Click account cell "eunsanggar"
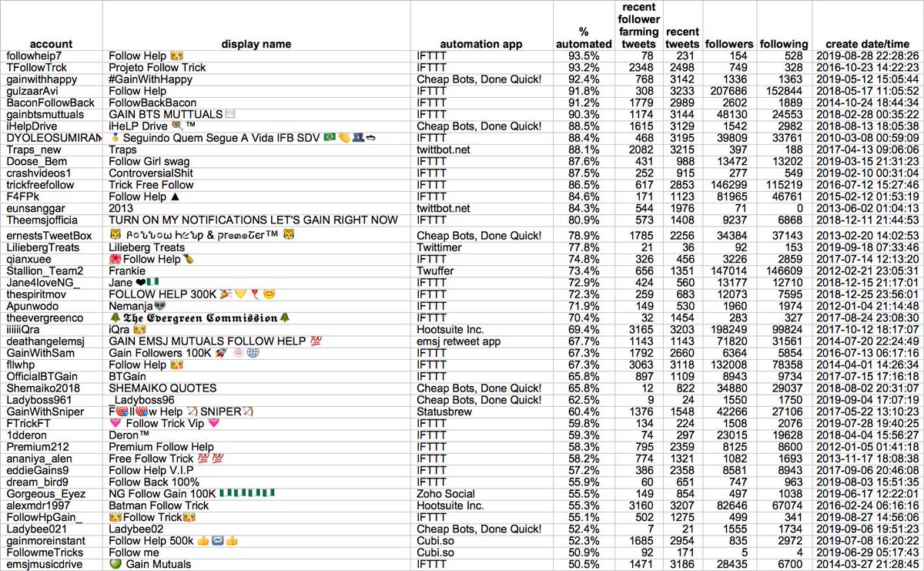 click(x=34, y=208)
